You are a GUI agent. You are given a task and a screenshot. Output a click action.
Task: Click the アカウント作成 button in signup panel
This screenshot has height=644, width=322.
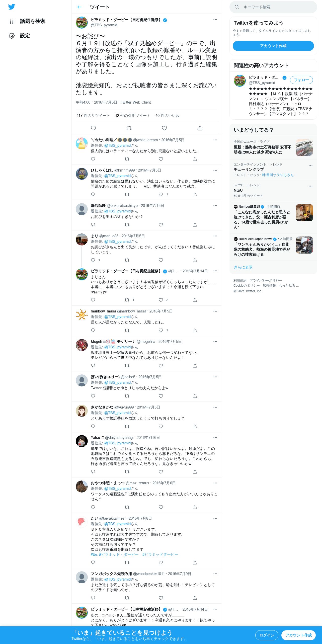coord(273,46)
